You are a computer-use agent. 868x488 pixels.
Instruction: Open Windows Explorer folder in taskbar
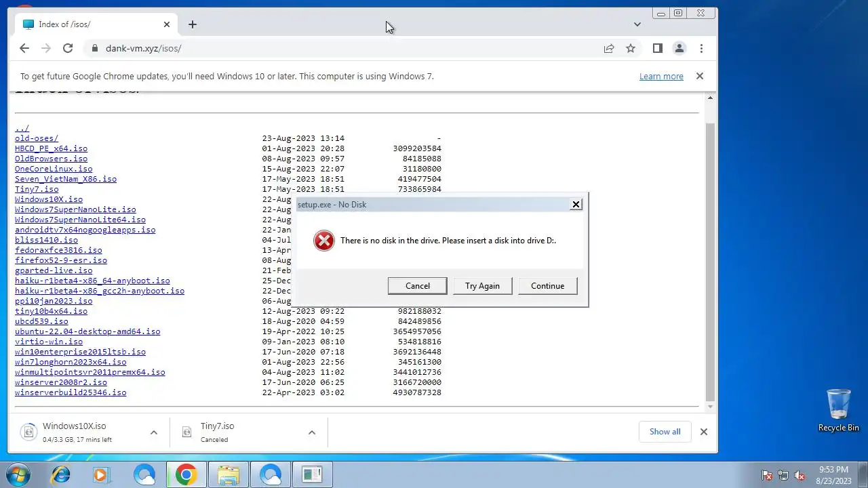coord(228,474)
